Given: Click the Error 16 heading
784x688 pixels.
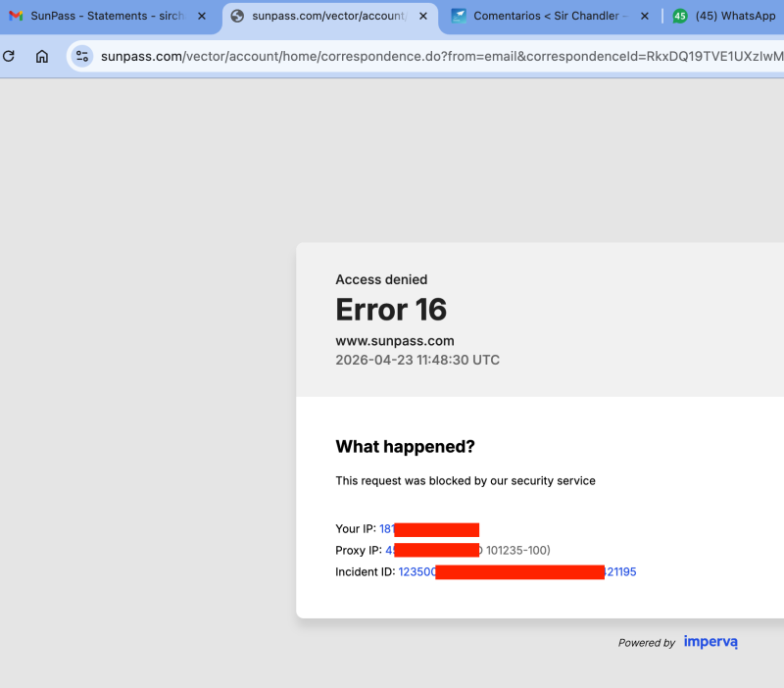Looking at the screenshot, I should coord(391,310).
